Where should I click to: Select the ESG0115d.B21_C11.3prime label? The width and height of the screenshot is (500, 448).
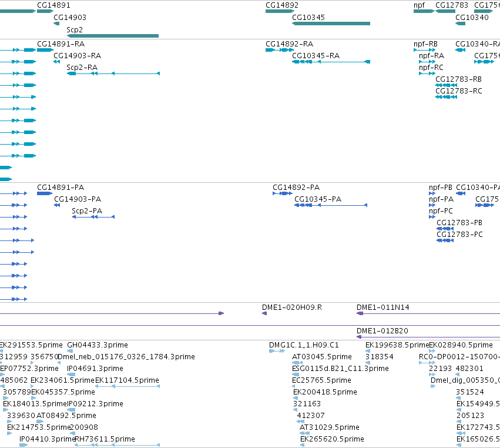340,369
